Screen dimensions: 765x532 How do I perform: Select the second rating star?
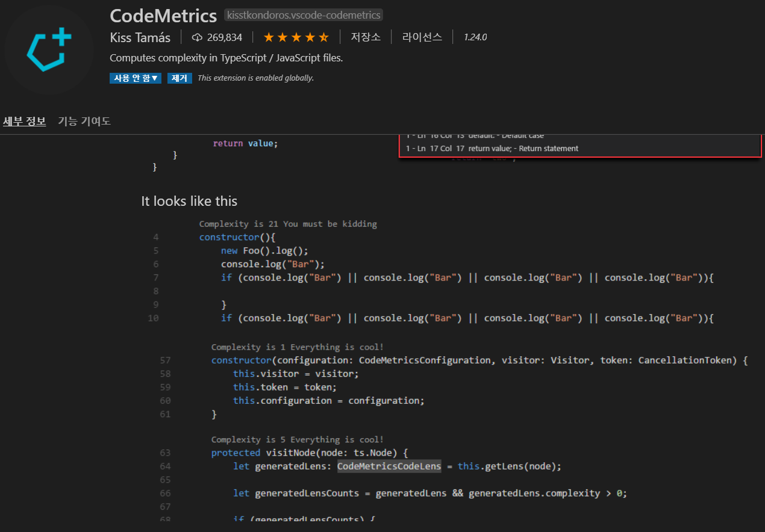coord(283,37)
